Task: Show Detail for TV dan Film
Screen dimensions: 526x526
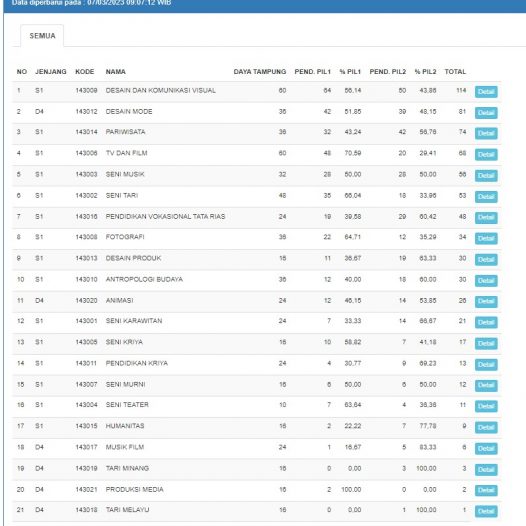Action: [x=486, y=154]
